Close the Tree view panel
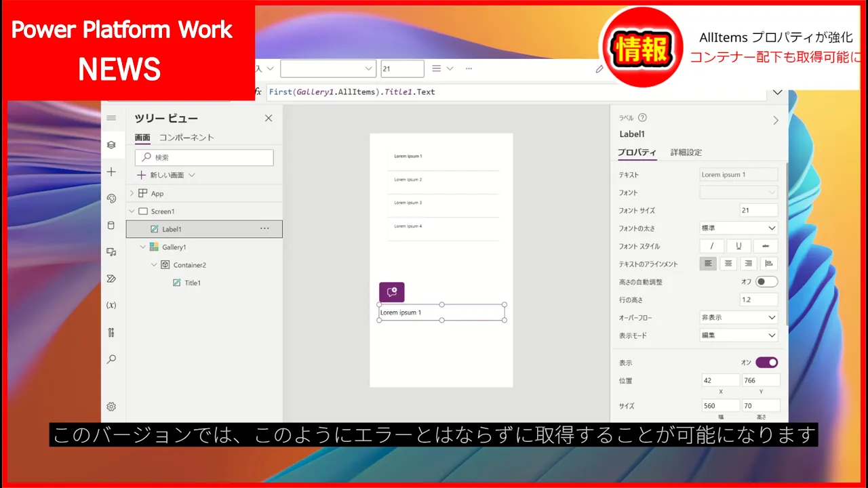The width and height of the screenshot is (868, 488). [269, 118]
